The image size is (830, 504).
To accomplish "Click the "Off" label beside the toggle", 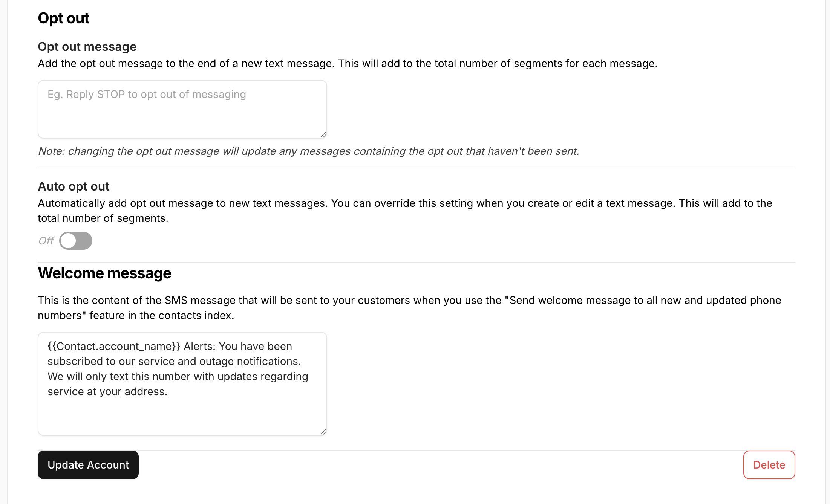I will [x=46, y=241].
